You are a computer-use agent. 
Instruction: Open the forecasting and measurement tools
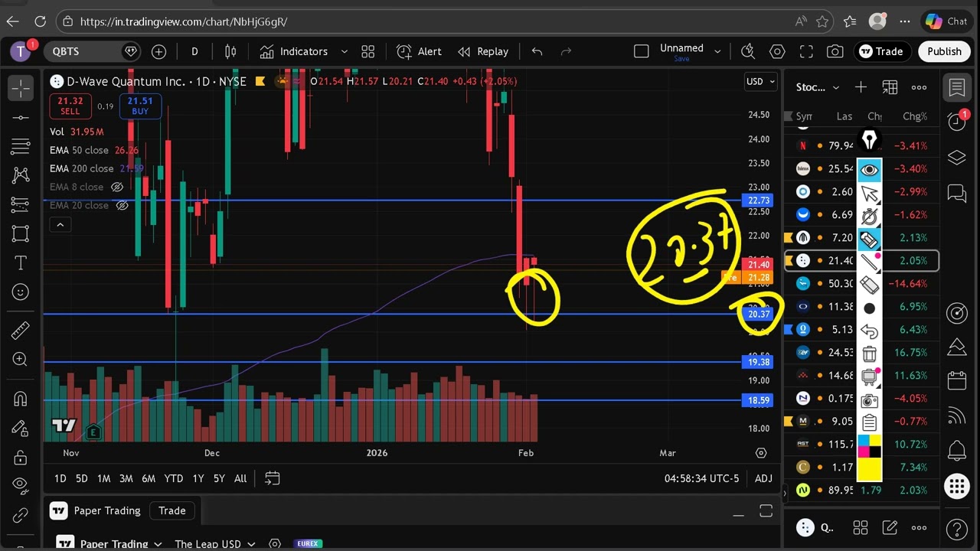pyautogui.click(x=21, y=204)
